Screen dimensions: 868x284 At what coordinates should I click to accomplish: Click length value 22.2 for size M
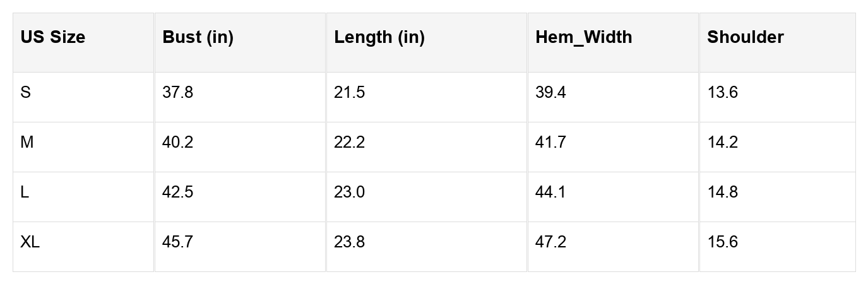click(349, 143)
